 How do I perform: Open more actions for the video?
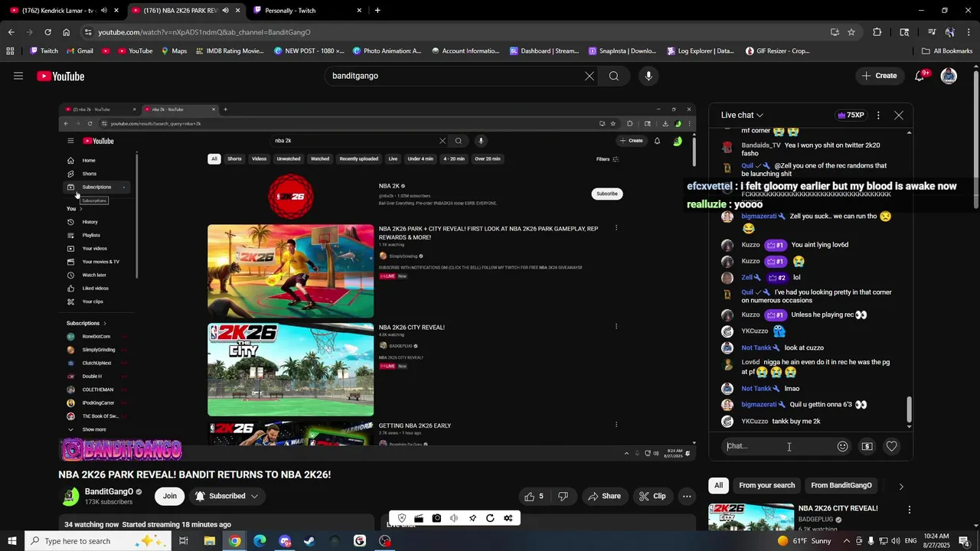pos(687,496)
